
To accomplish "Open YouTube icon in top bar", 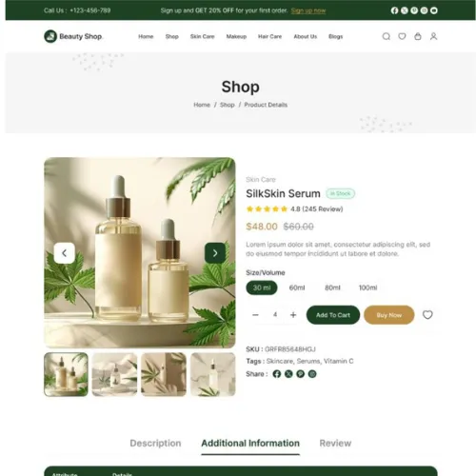I will (x=434, y=10).
